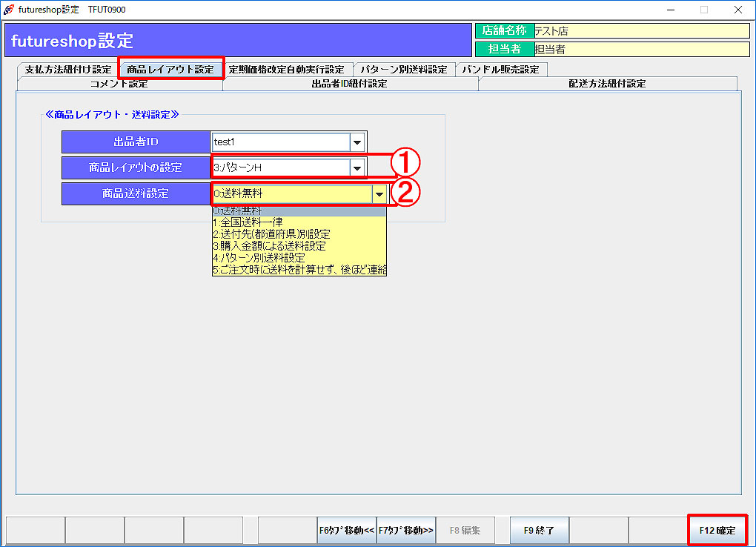Screen dimensions: 756x547
Task: Choose 4:パターン別送料設定 list option
Action: pyautogui.click(x=299, y=258)
